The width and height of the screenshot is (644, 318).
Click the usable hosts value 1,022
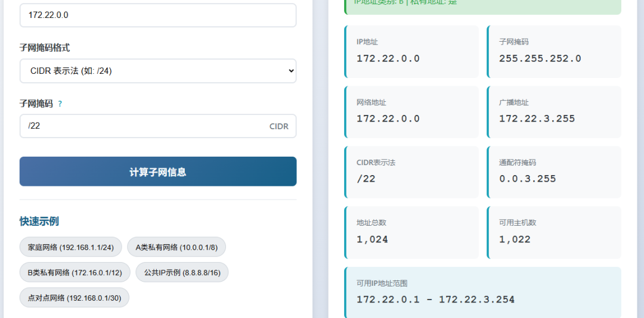pos(515,239)
